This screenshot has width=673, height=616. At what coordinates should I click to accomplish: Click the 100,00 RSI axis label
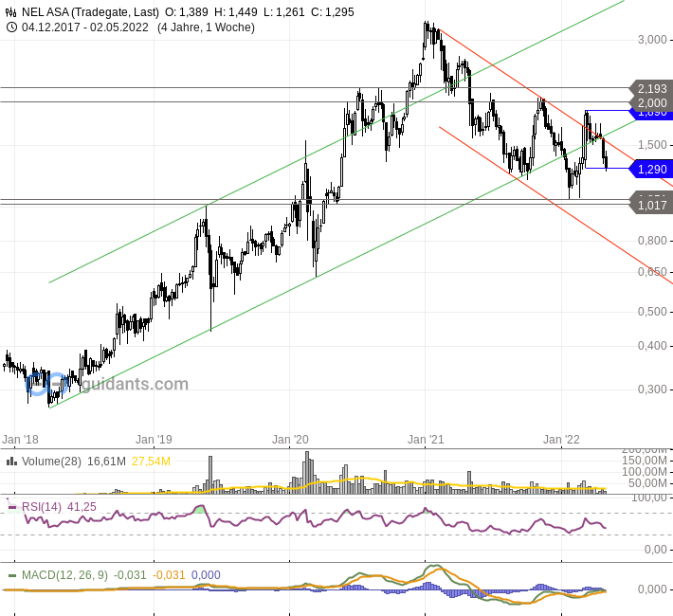(x=649, y=498)
